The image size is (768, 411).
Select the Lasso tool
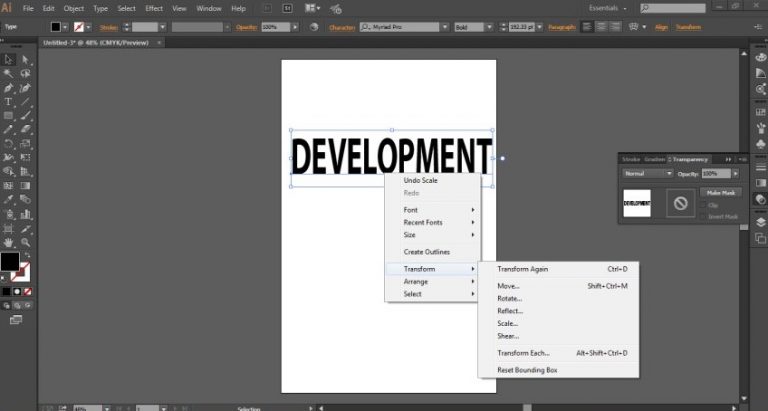(x=25, y=73)
